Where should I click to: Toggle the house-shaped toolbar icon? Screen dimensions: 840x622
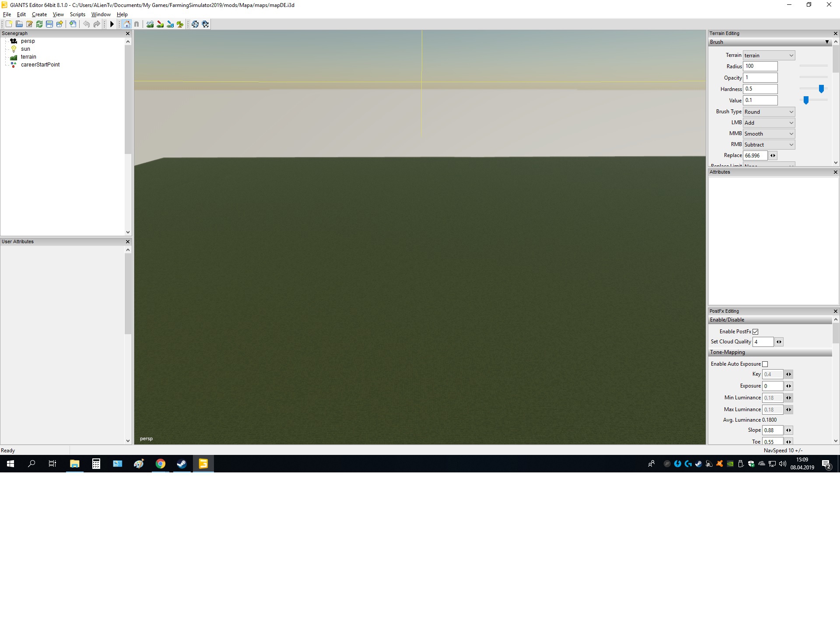[x=126, y=24]
